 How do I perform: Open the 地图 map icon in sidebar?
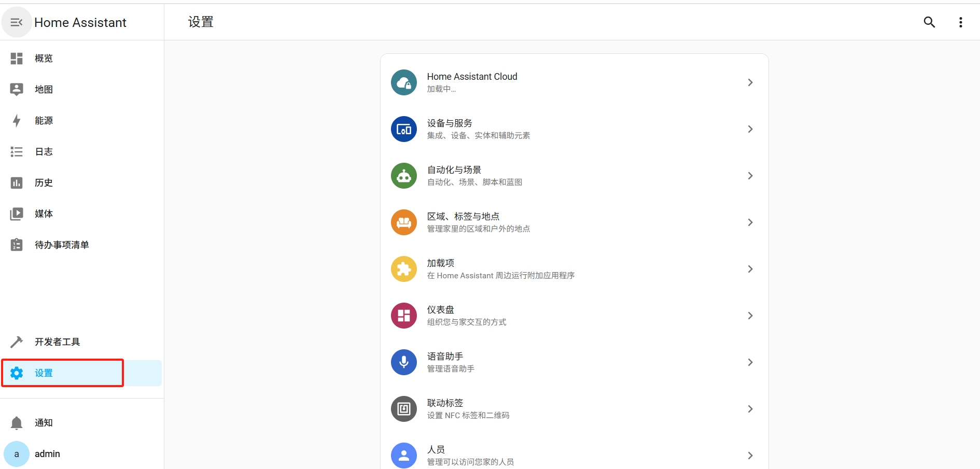click(x=17, y=90)
